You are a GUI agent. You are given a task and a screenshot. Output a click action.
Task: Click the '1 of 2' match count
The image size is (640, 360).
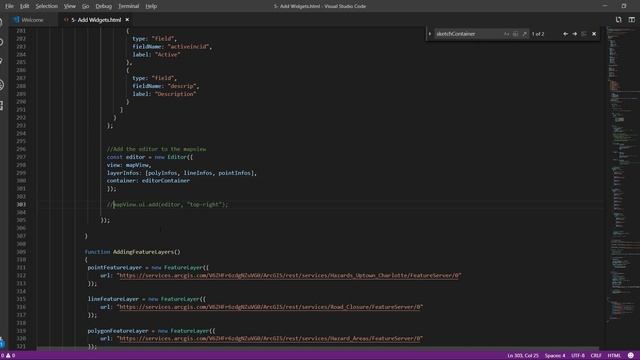538,34
